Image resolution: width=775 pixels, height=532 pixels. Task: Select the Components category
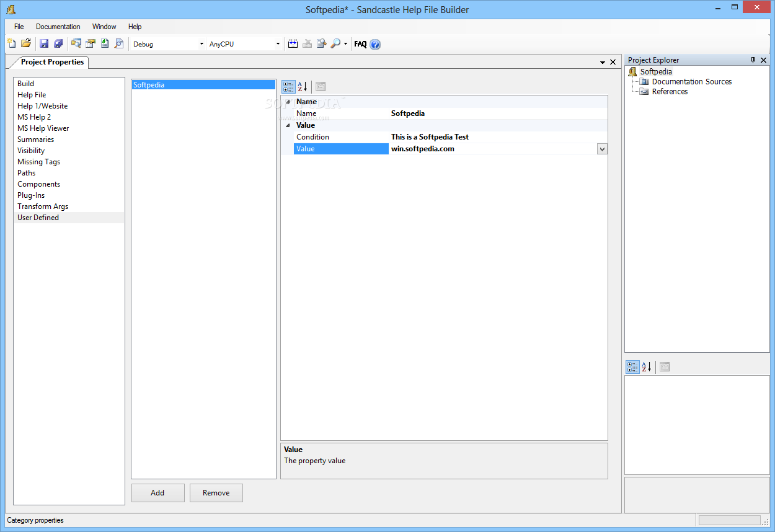click(69, 184)
